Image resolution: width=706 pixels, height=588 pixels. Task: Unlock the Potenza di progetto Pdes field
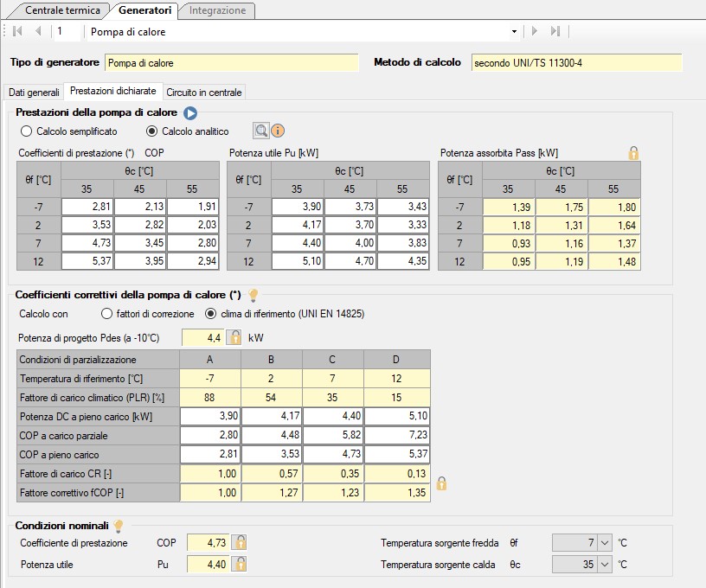[x=233, y=337]
